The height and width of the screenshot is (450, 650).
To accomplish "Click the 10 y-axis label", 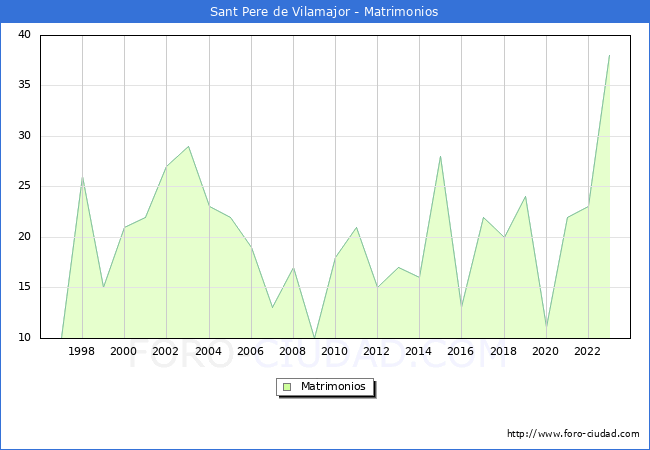I will pos(24,337).
